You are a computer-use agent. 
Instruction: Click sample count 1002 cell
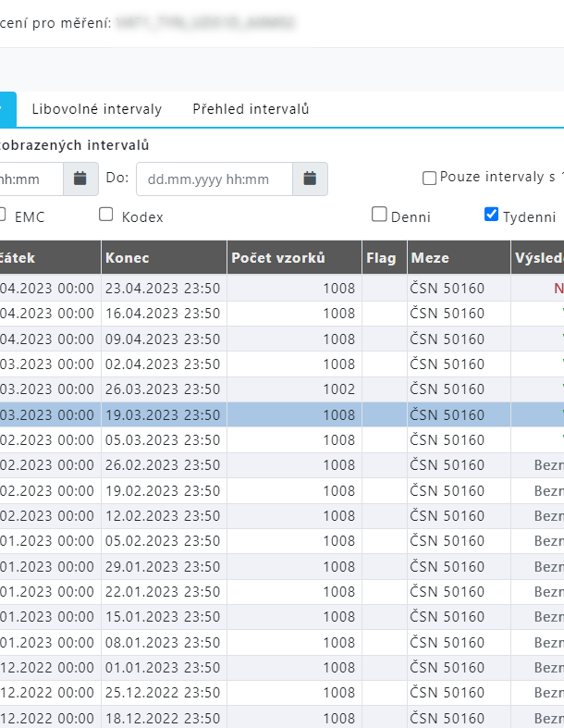coord(294,389)
